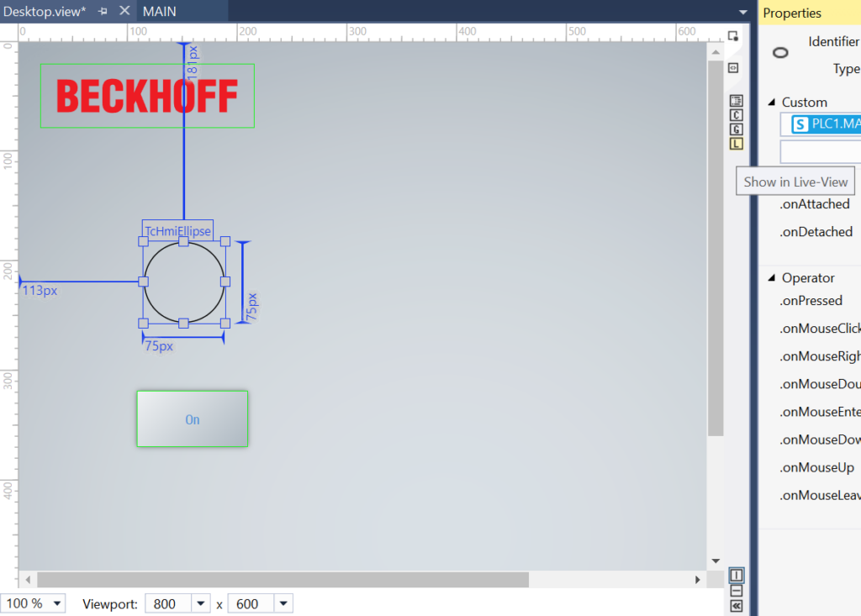Click the 'C' designer mode icon
This screenshot has height=616, width=861.
tap(737, 115)
